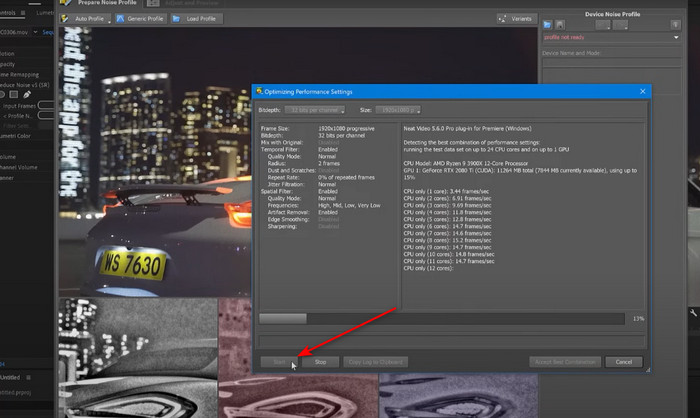The width and height of the screenshot is (700, 418).
Task: Select Reduce Noise v5 (SR) effect row
Action: click(x=26, y=85)
